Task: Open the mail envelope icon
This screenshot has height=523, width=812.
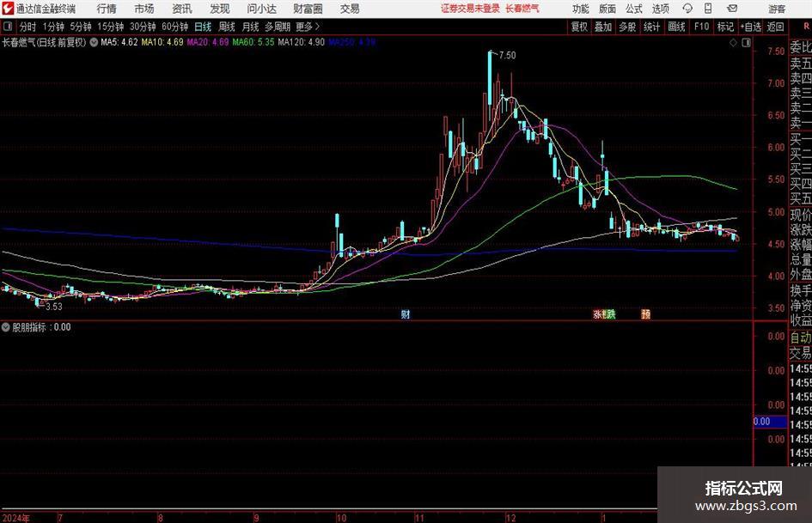Action: click(732, 9)
